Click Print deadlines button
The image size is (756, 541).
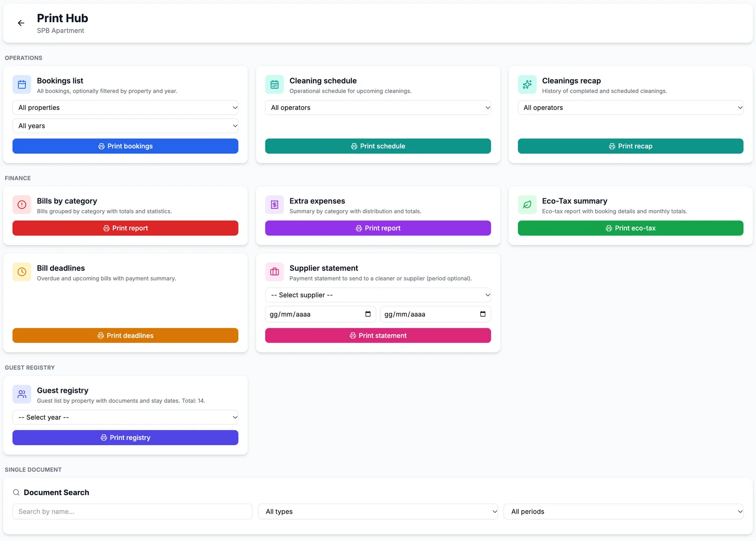[x=125, y=336]
